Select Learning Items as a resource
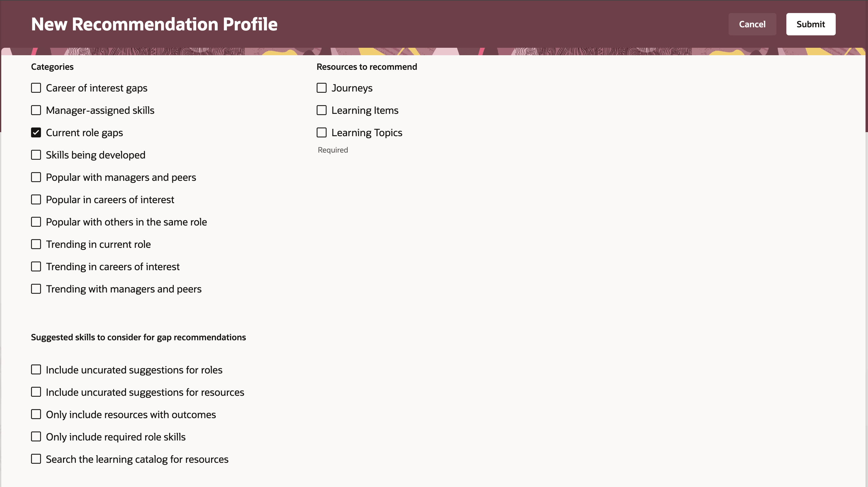868x487 pixels. pos(321,110)
